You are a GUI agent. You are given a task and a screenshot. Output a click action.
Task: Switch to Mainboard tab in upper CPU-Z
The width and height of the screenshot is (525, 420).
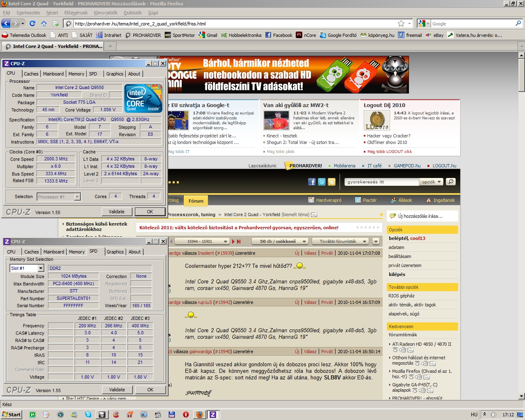53,74
